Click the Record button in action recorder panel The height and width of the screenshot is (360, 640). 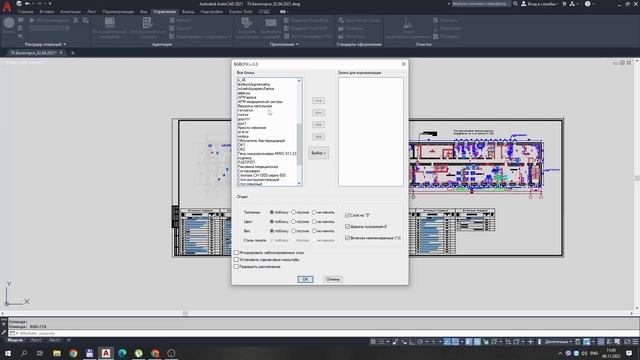point(9,23)
